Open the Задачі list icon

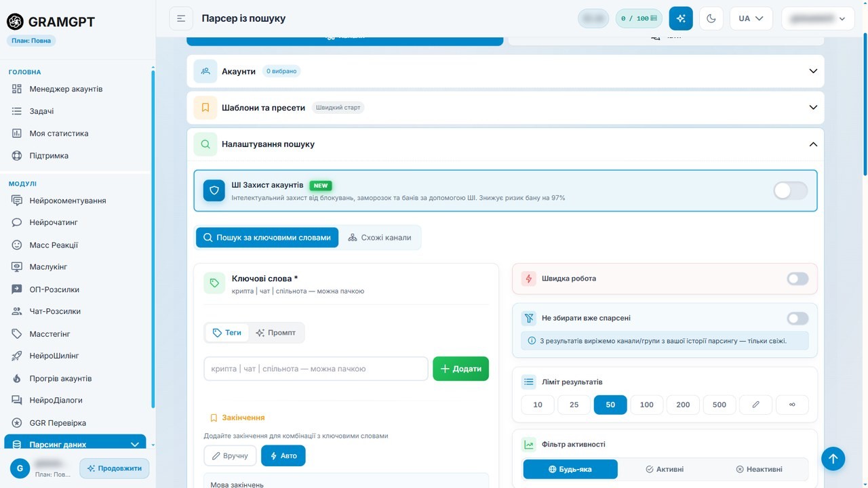coord(17,111)
